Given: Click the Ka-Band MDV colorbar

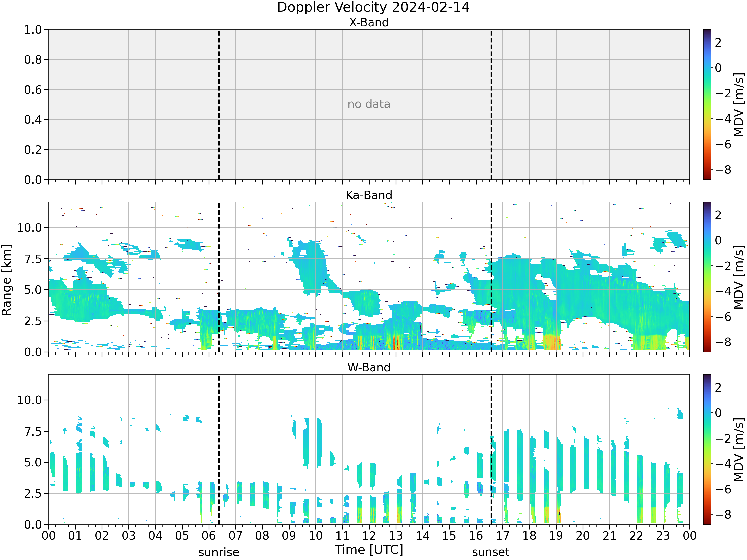Looking at the screenshot, I should pos(707,277).
